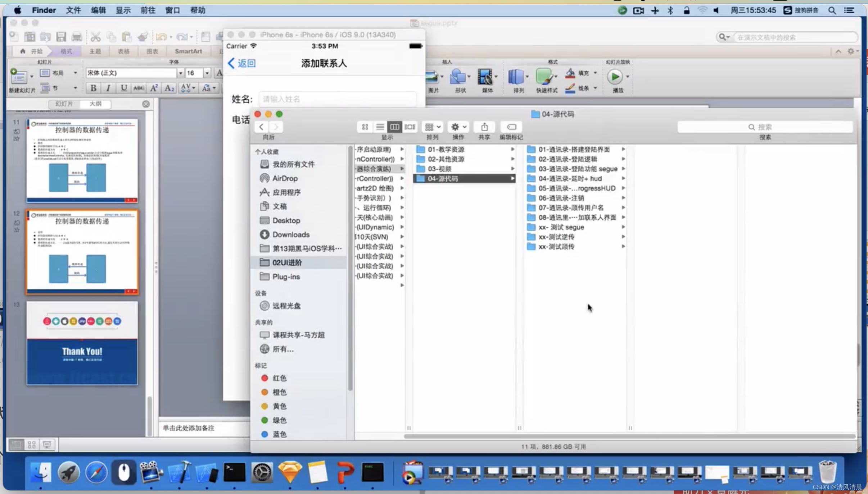Click the print icon in PowerPoint
868x494 pixels.
[x=77, y=37]
